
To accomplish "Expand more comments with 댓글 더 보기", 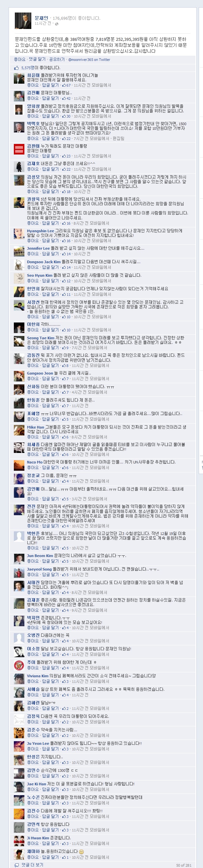I will click(32, 865).
